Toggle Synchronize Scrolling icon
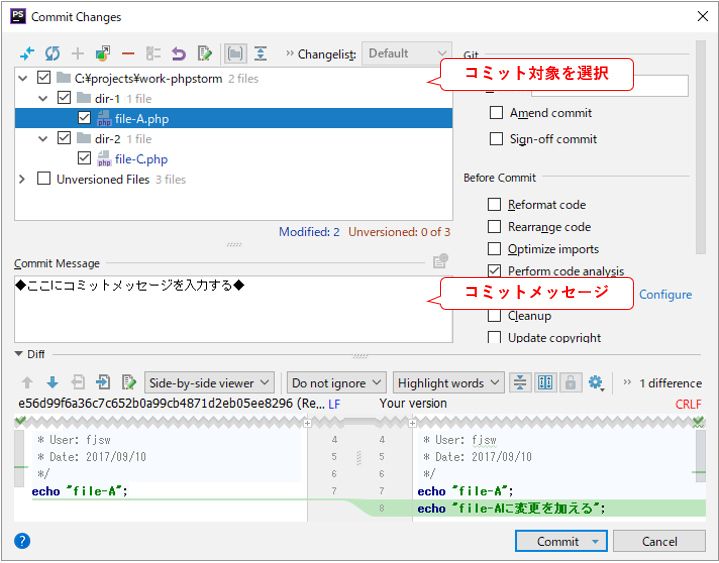The image size is (719, 563). pos(545,382)
